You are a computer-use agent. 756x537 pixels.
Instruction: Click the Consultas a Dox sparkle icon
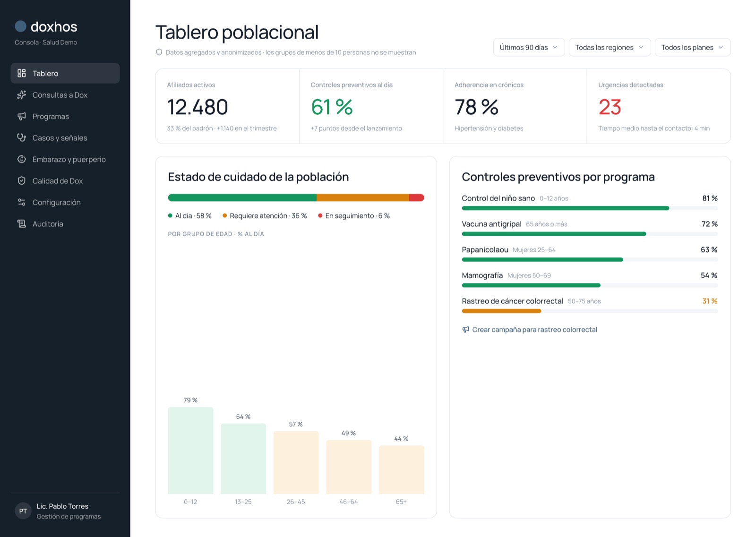tap(21, 95)
